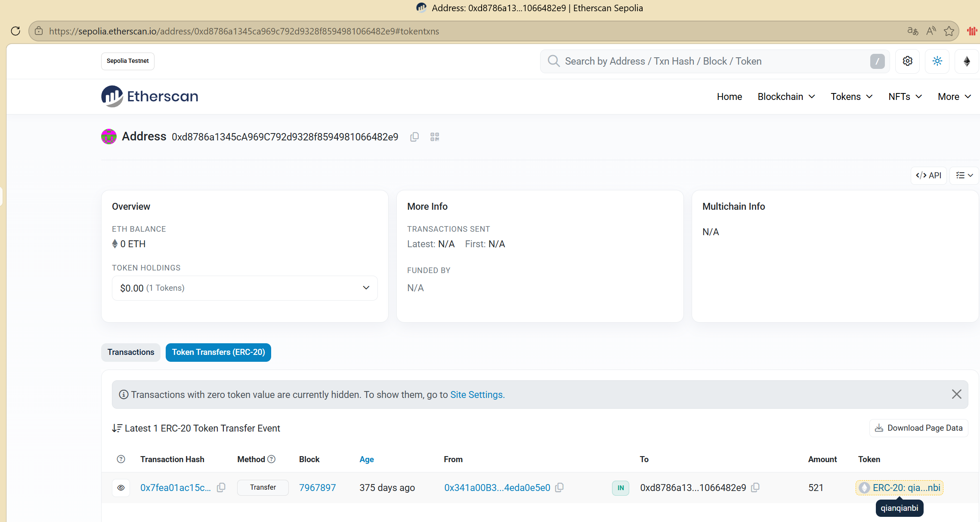Copy the transaction hash 0x7fea01ac15c
Viewport: 980px width, 522px height.
tap(221, 488)
